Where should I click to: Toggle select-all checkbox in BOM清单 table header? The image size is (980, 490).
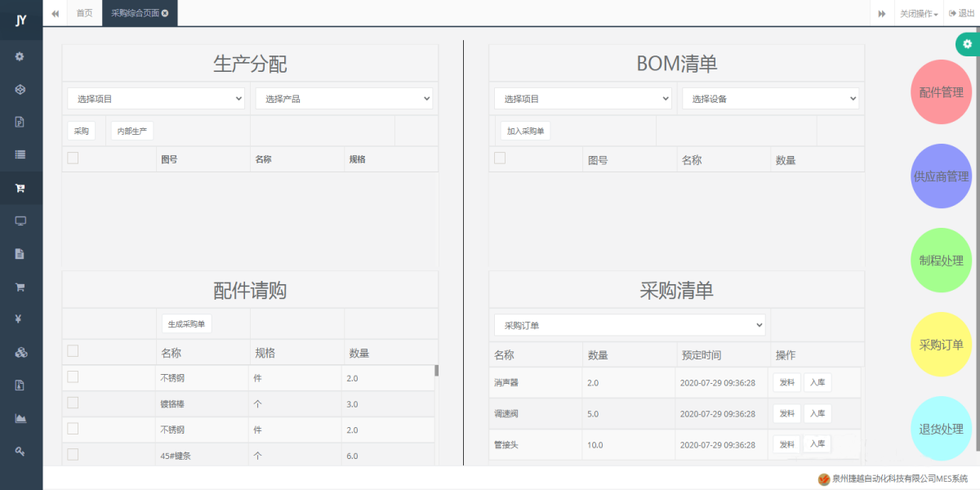[500, 158]
